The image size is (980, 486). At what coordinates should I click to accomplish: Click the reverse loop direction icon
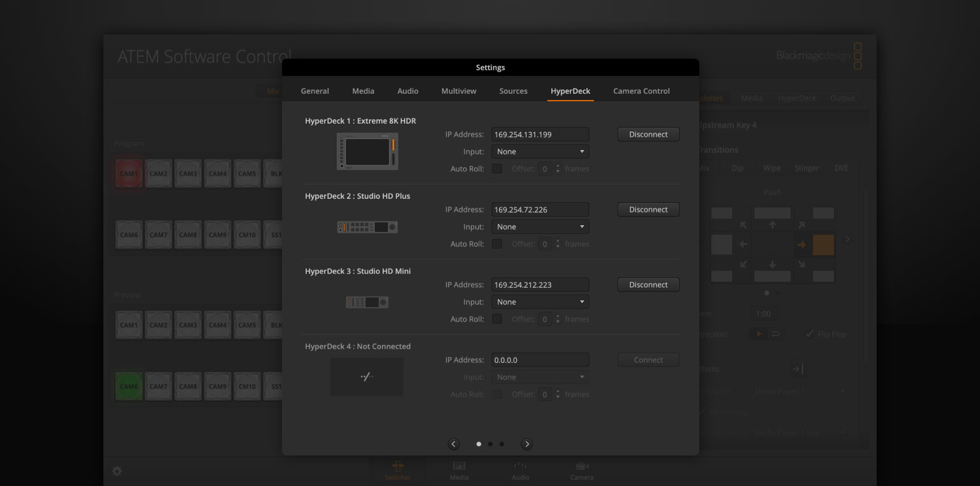click(x=774, y=333)
